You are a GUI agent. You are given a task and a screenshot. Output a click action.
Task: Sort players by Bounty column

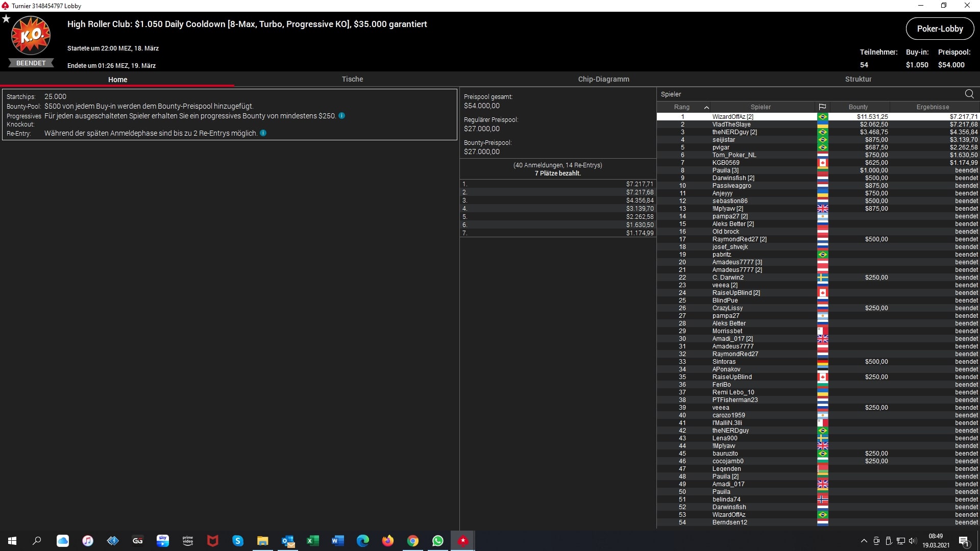(x=858, y=107)
